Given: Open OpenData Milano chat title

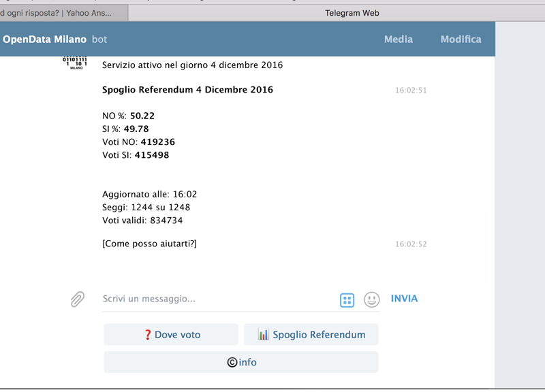Looking at the screenshot, I should tap(44, 39).
